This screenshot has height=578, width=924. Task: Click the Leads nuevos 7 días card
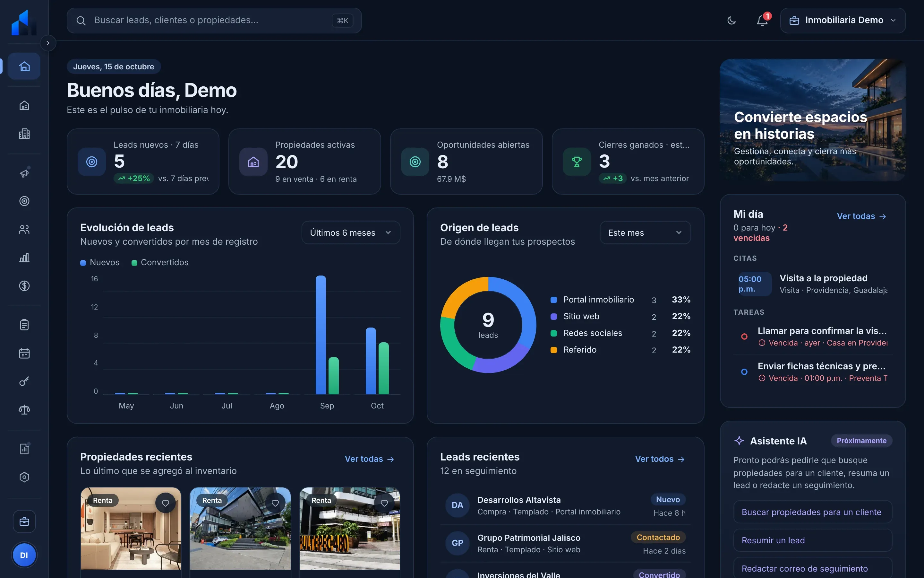[x=143, y=161]
